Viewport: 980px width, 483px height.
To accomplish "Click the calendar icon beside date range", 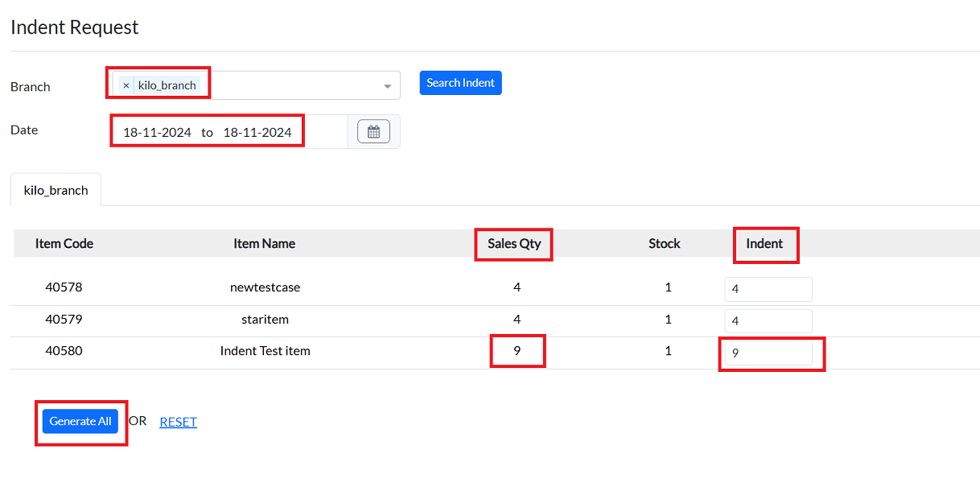I will pyautogui.click(x=373, y=131).
